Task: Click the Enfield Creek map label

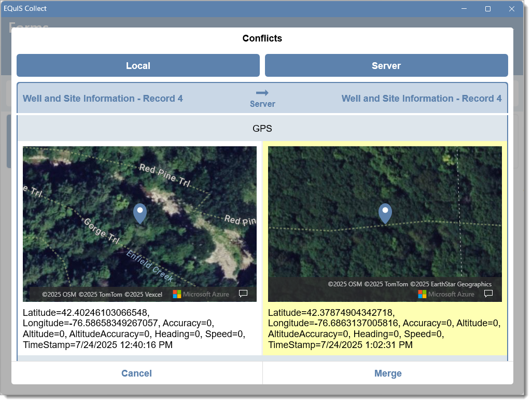Action: [x=150, y=266]
